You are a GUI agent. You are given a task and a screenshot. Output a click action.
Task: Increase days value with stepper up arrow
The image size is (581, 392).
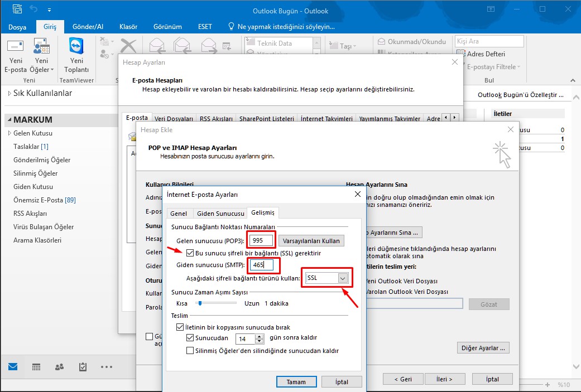[x=260, y=336]
